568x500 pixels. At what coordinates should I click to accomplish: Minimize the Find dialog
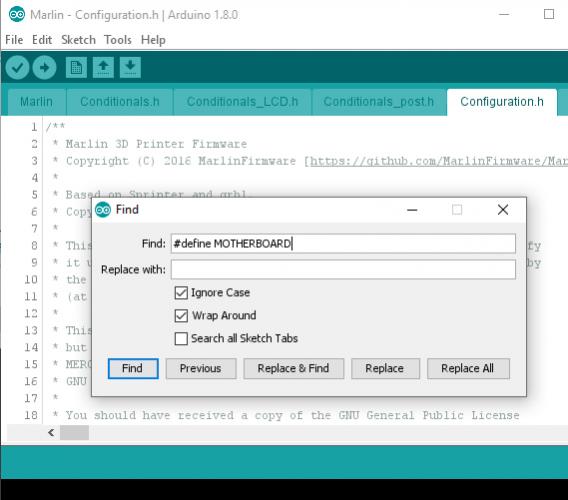coord(412,209)
